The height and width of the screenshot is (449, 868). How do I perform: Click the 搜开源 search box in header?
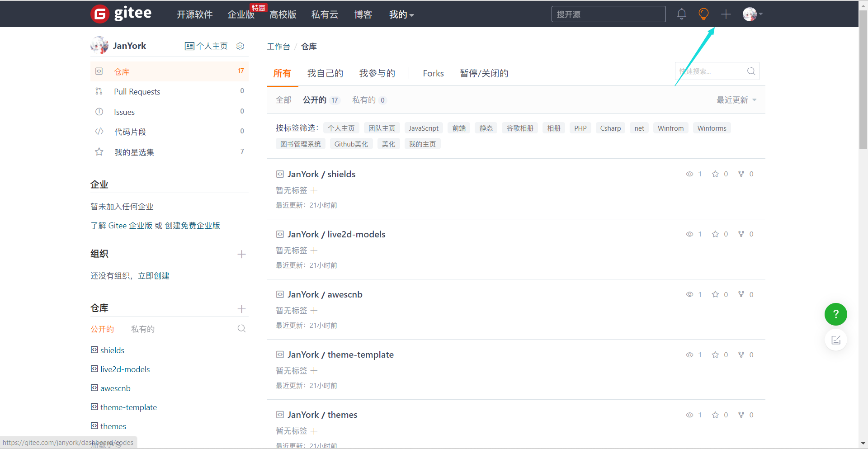[x=609, y=14]
